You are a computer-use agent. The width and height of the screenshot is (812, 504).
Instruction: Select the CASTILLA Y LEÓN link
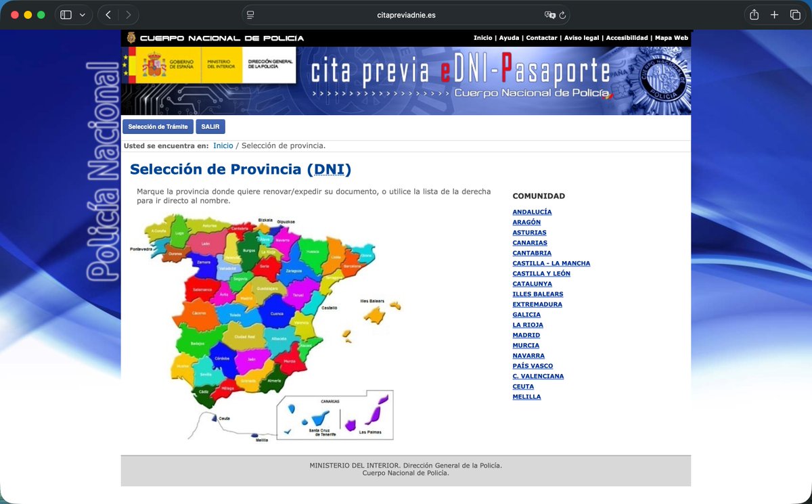pos(541,273)
